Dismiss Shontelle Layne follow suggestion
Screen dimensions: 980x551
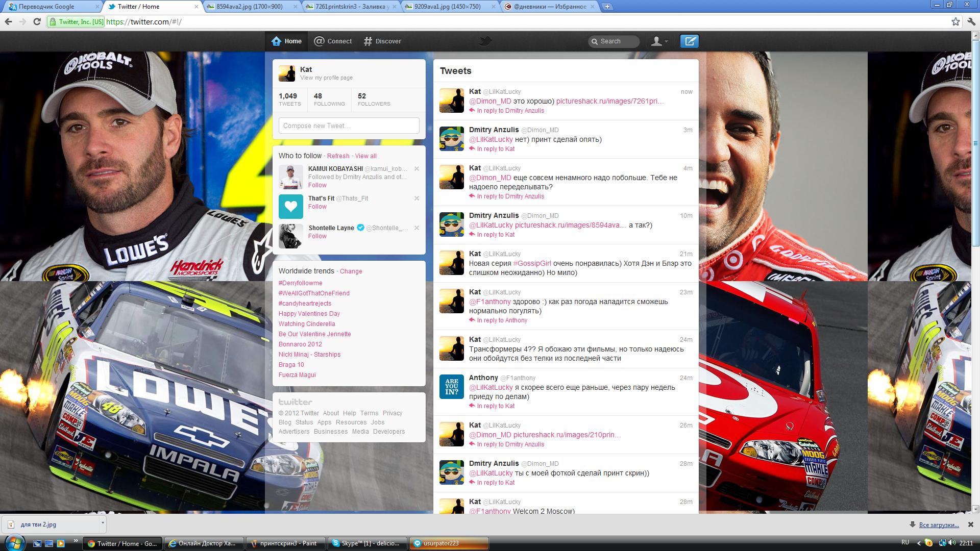coord(416,228)
